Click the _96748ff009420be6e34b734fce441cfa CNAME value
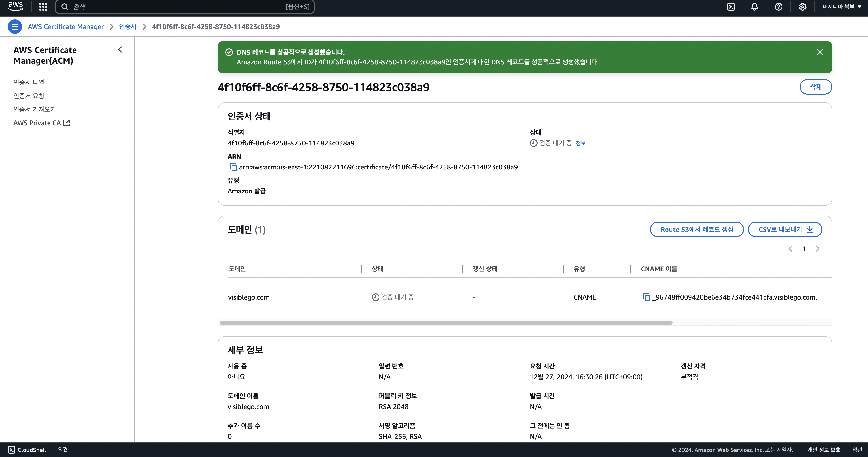 click(x=734, y=297)
